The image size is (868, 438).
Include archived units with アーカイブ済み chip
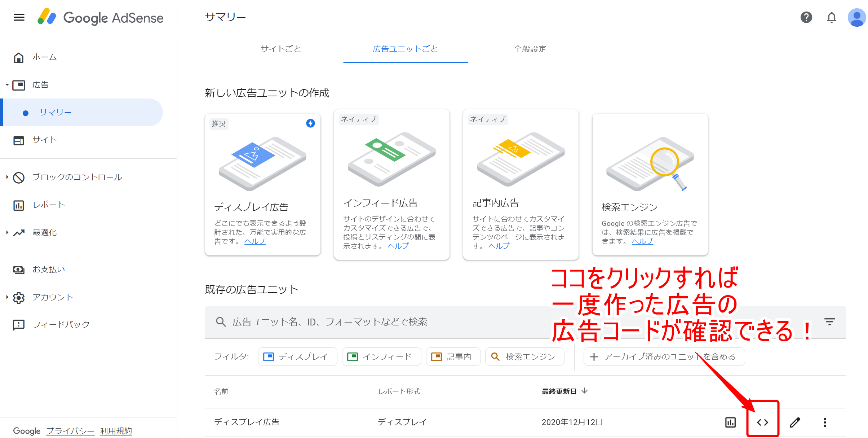pyautogui.click(x=664, y=357)
